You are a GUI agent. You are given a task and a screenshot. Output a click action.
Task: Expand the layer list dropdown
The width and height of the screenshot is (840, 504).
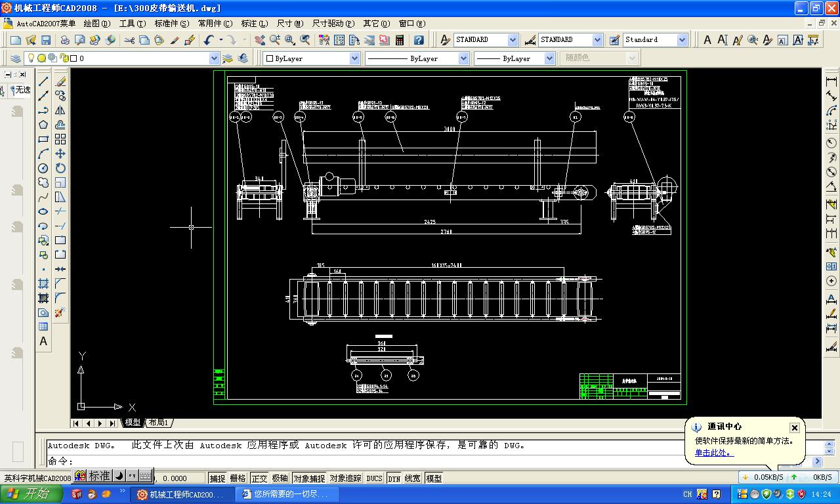[x=214, y=58]
